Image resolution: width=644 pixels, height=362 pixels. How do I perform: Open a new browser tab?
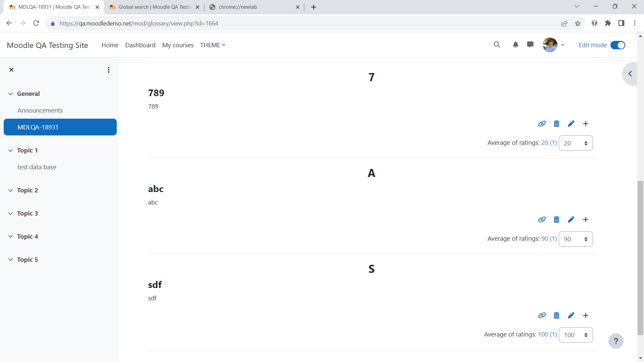tap(314, 7)
